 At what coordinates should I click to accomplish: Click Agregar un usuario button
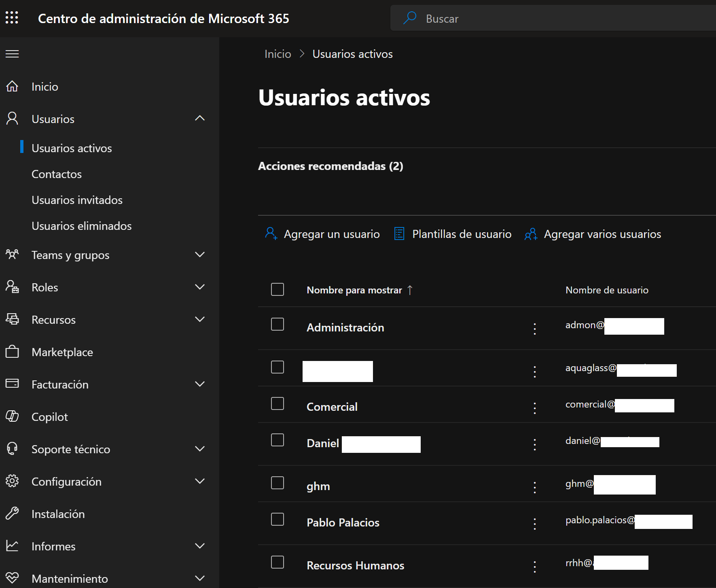click(322, 234)
